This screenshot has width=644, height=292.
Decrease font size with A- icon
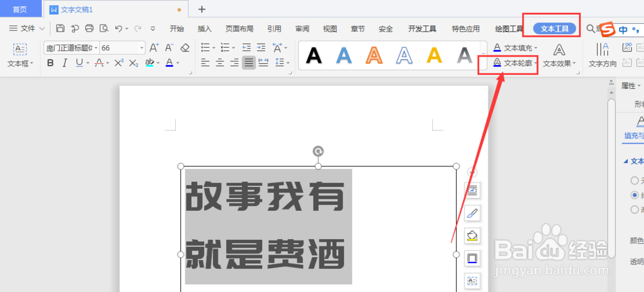pyautogui.click(x=169, y=48)
